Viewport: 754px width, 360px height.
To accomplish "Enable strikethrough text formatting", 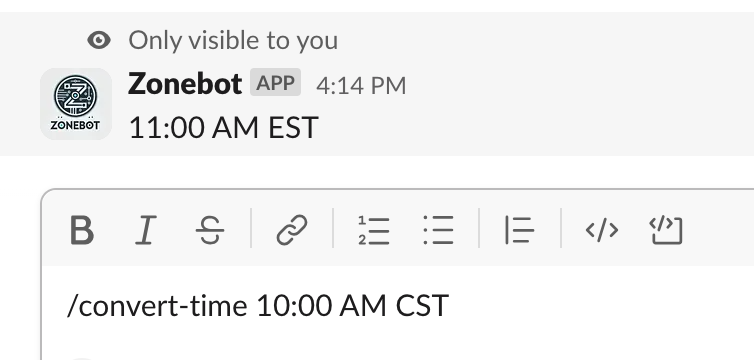I will click(210, 230).
